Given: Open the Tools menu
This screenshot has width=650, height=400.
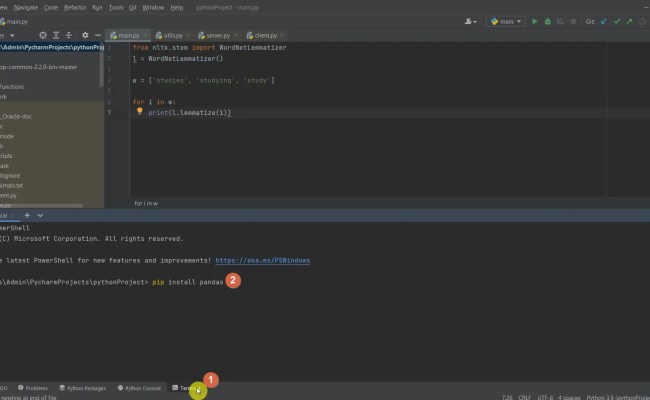Looking at the screenshot, I should coord(116,7).
